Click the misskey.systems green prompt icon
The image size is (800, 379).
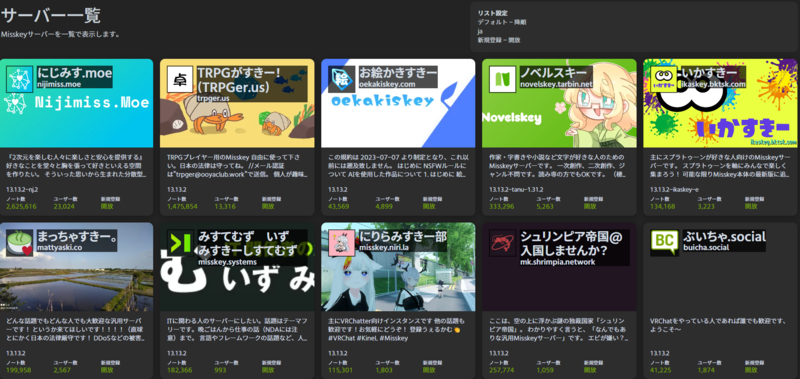click(x=180, y=243)
